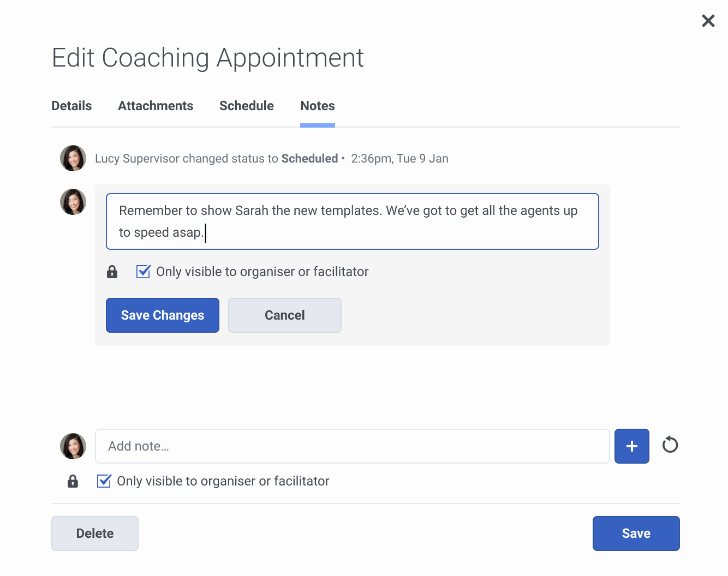Click the lock icon beside the edited note
This screenshot has width=728, height=576.
112,272
